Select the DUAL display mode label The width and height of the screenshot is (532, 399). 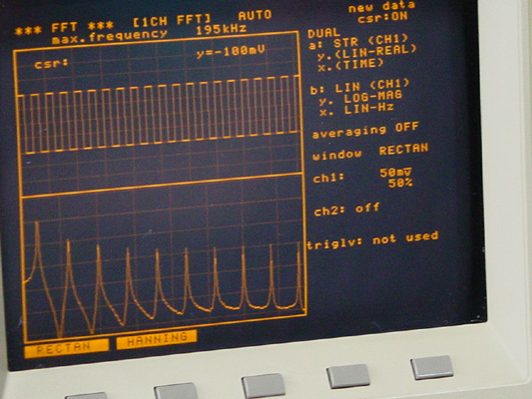[323, 33]
